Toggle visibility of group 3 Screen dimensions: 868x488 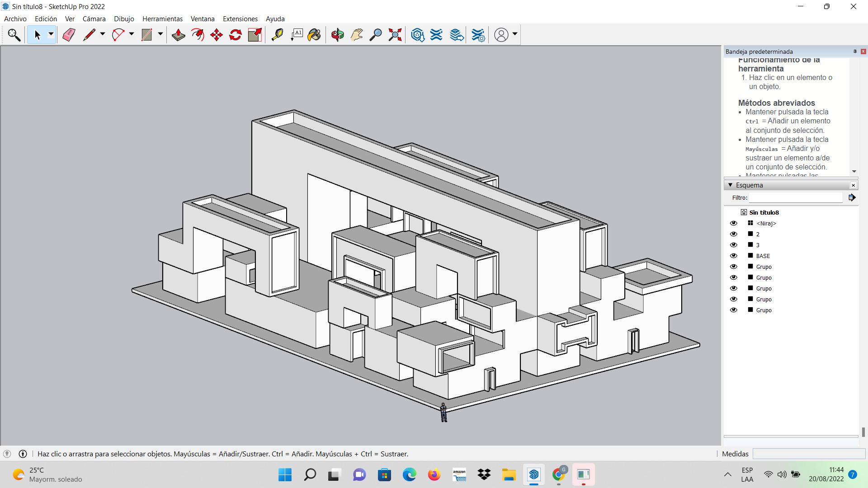coord(733,245)
